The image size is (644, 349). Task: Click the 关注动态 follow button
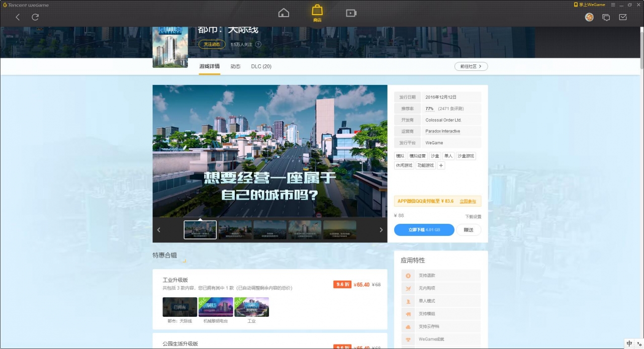(212, 44)
